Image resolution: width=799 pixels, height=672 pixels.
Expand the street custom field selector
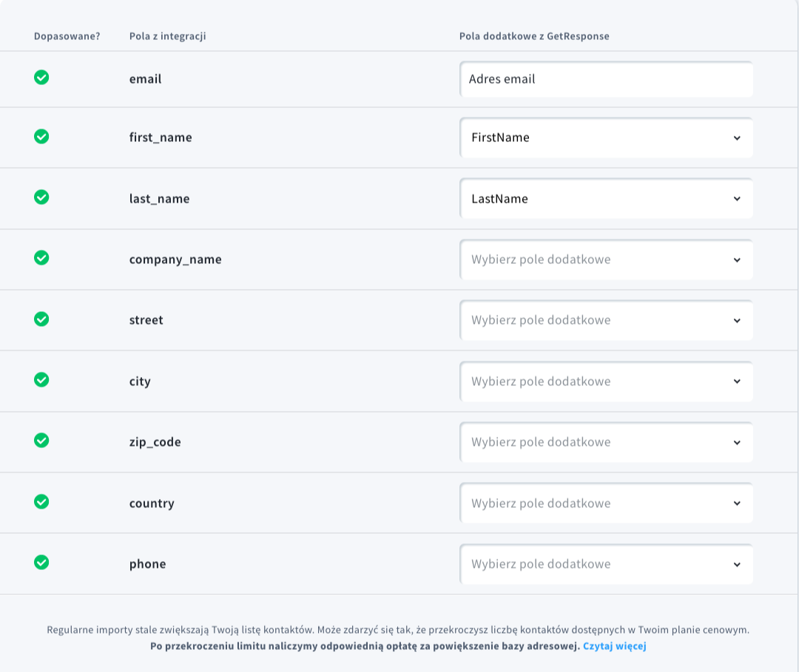tap(606, 320)
